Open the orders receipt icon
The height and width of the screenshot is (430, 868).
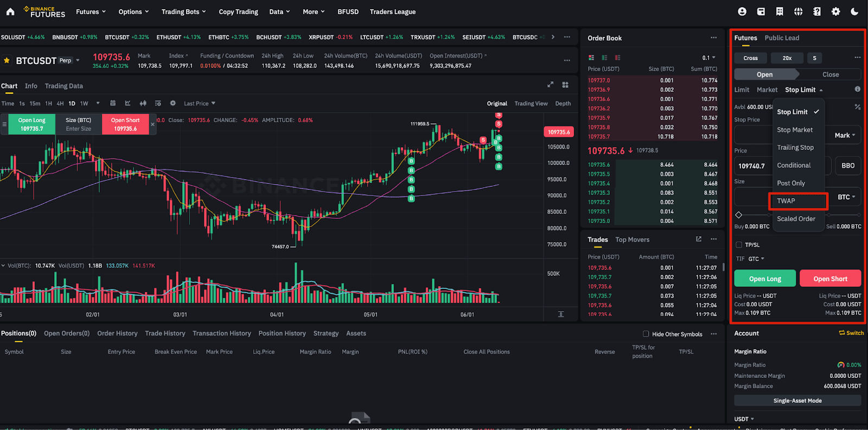pyautogui.click(x=780, y=11)
